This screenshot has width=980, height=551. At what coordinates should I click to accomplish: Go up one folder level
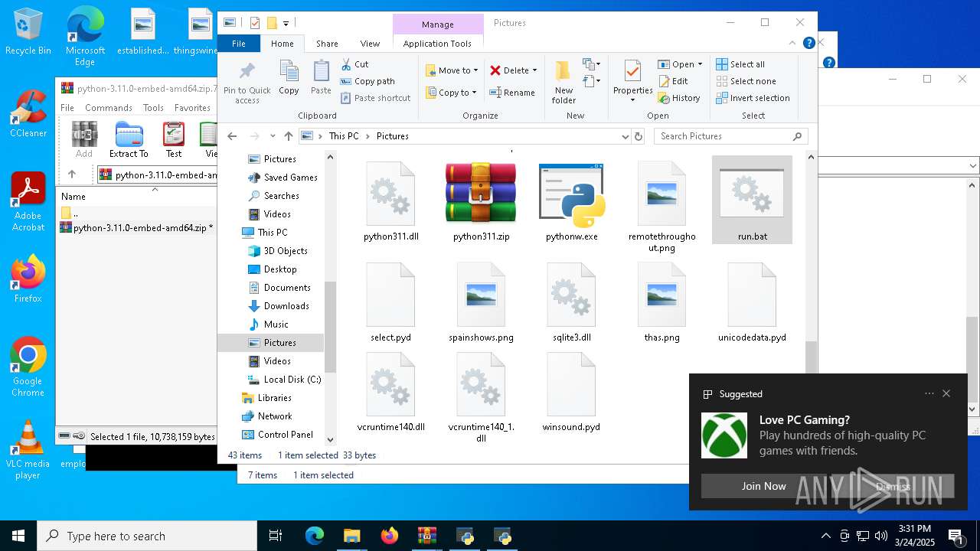tap(288, 136)
